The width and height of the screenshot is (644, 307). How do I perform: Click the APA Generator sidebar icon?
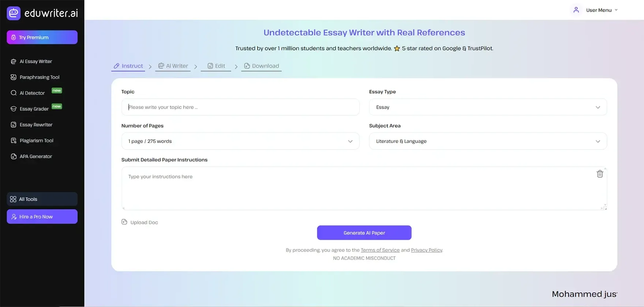click(x=14, y=156)
